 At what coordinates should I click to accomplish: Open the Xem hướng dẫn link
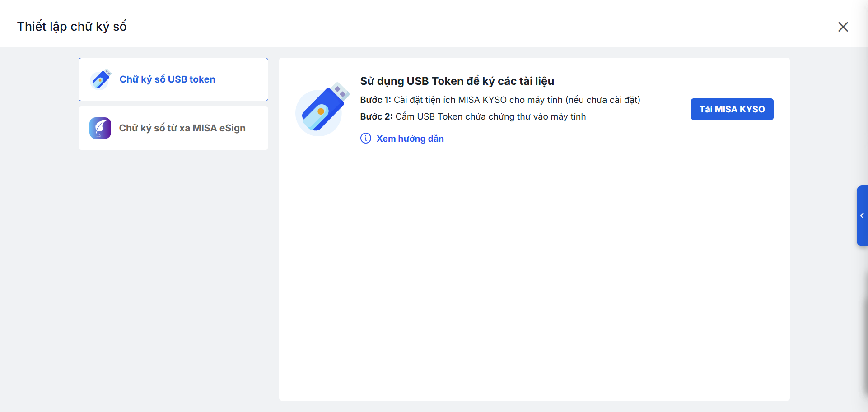point(410,139)
